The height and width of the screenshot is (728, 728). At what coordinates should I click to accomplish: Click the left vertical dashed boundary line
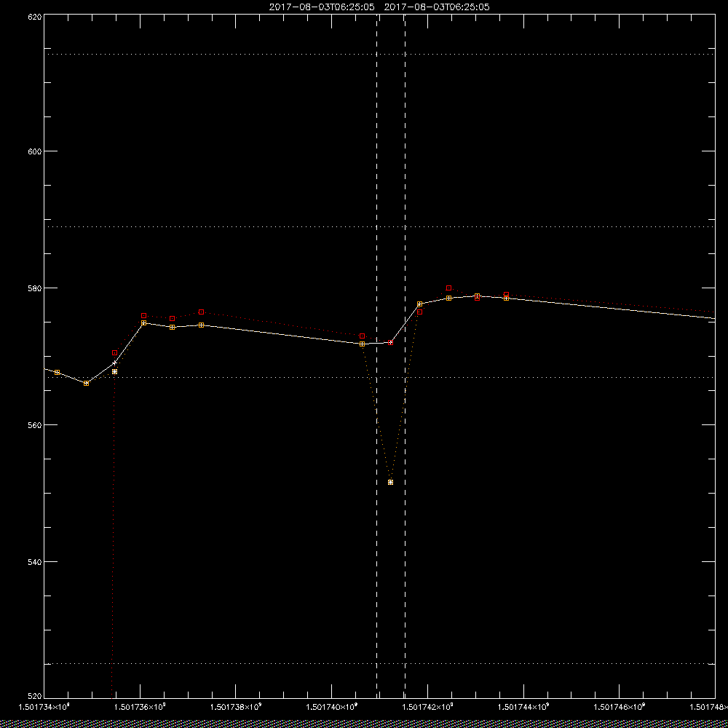376,355
